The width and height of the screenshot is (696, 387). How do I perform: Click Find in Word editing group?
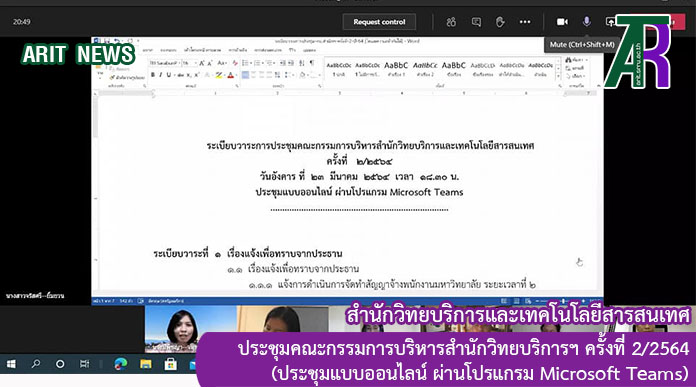[x=575, y=59]
